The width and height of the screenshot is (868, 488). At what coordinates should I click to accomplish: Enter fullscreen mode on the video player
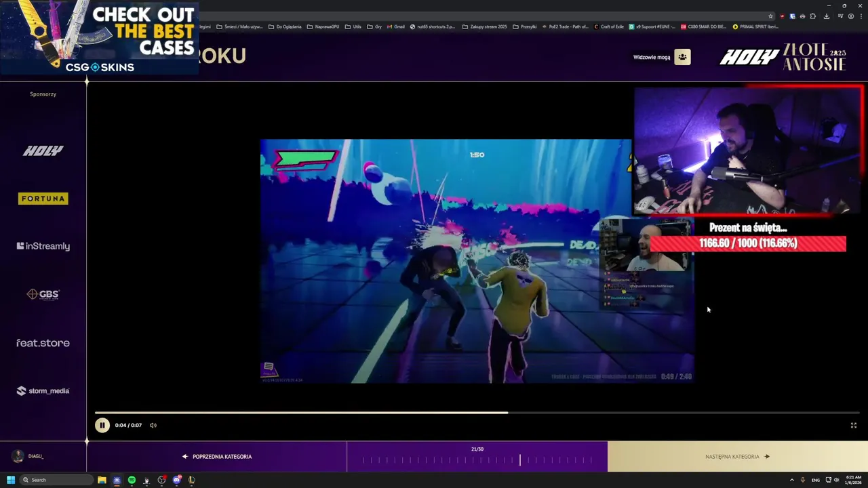coord(854,426)
